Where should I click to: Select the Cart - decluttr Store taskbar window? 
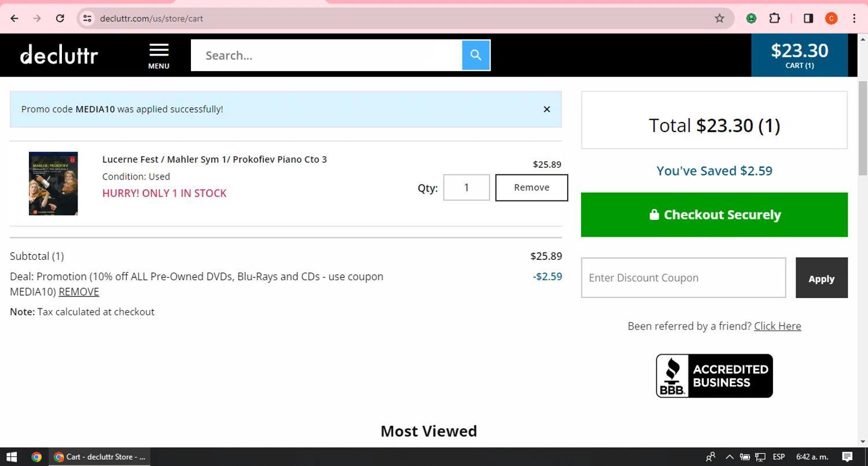(x=100, y=457)
